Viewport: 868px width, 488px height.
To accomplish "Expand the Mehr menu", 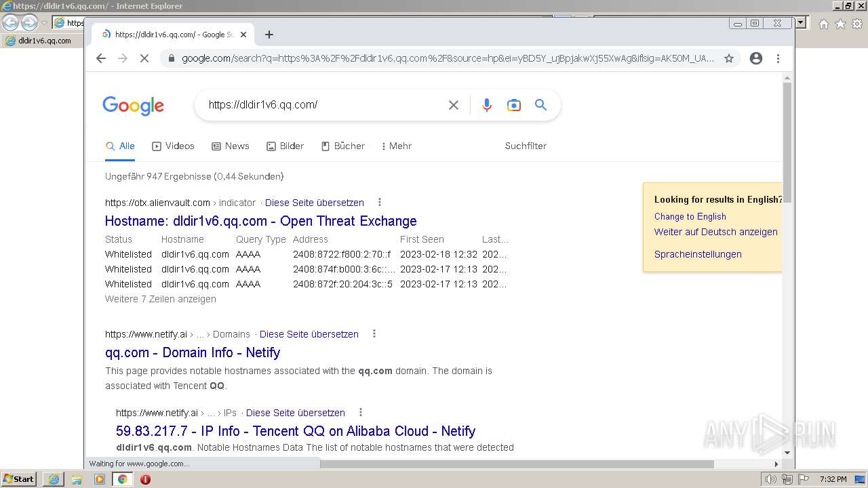I will point(397,146).
